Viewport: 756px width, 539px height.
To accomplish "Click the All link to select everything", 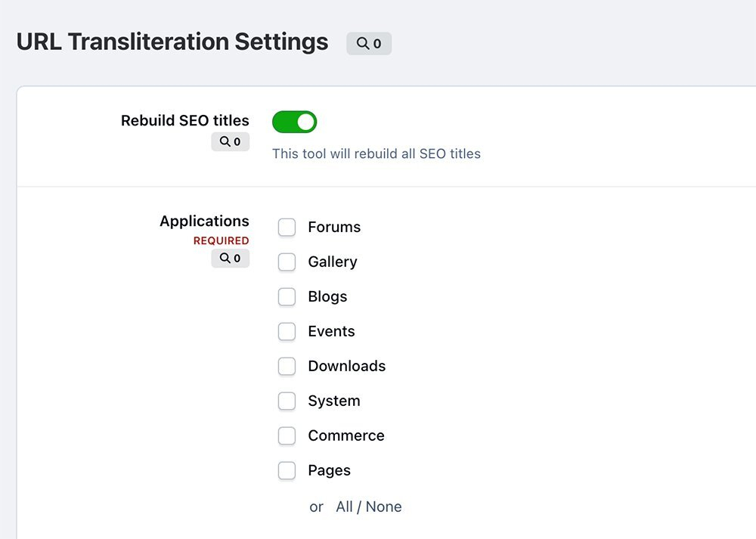I will tap(344, 506).
